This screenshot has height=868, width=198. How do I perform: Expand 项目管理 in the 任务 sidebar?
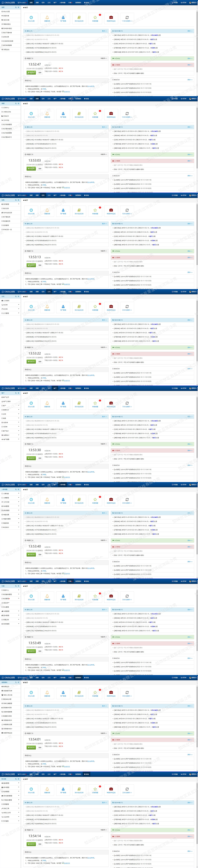[10, 204]
